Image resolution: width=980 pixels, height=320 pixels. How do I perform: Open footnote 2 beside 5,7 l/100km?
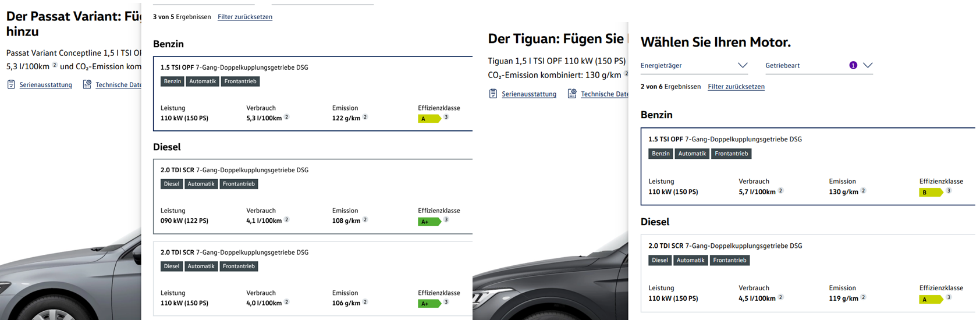click(x=781, y=191)
